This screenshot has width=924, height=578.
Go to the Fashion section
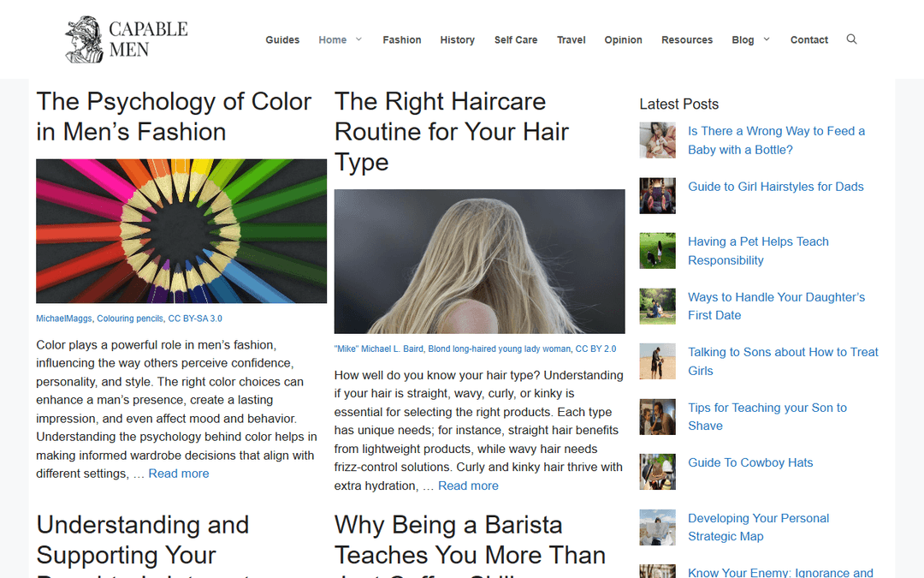tap(402, 39)
